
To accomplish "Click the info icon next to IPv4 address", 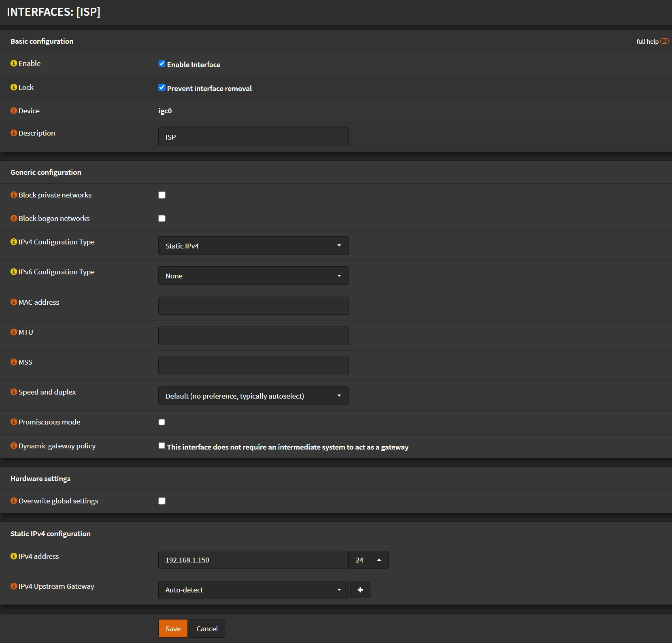I will click(13, 556).
